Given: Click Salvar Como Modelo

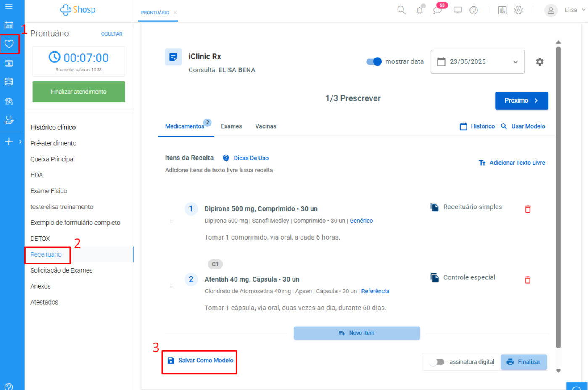Looking at the screenshot, I should [200, 361].
